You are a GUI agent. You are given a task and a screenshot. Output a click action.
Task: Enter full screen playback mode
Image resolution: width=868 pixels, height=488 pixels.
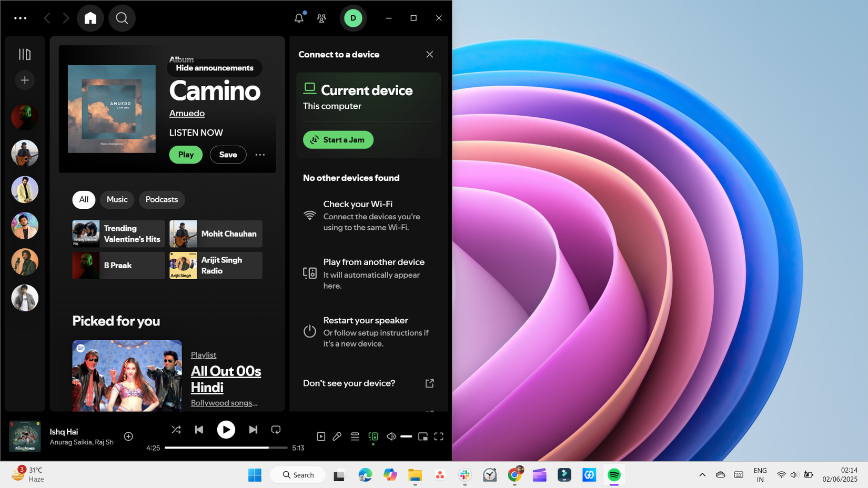439,436
